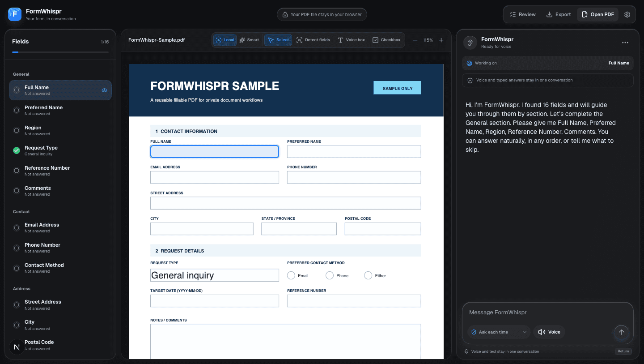
Task: Click the Next.js N badge icon
Action: click(17, 347)
